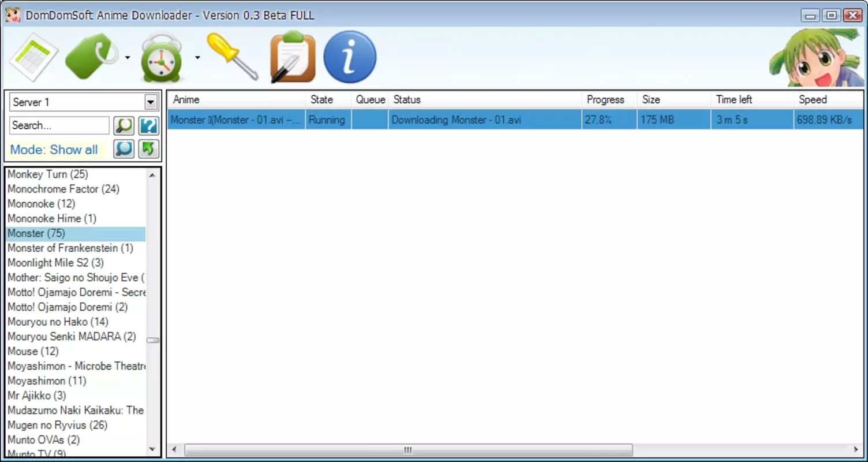Click the download table's horizontal scrollbar left arrow

[x=174, y=450]
